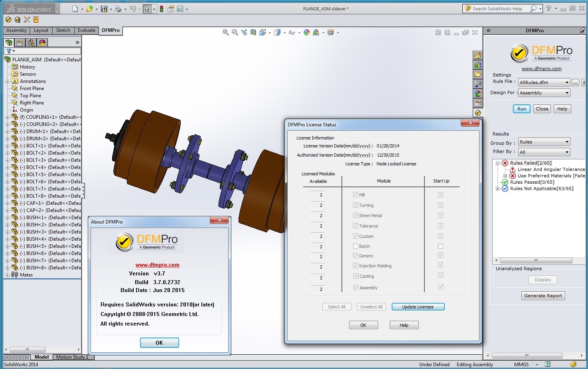This screenshot has width=588, height=369.
Task: Click the DFMPro tools wrench icon
Action: (27, 20)
